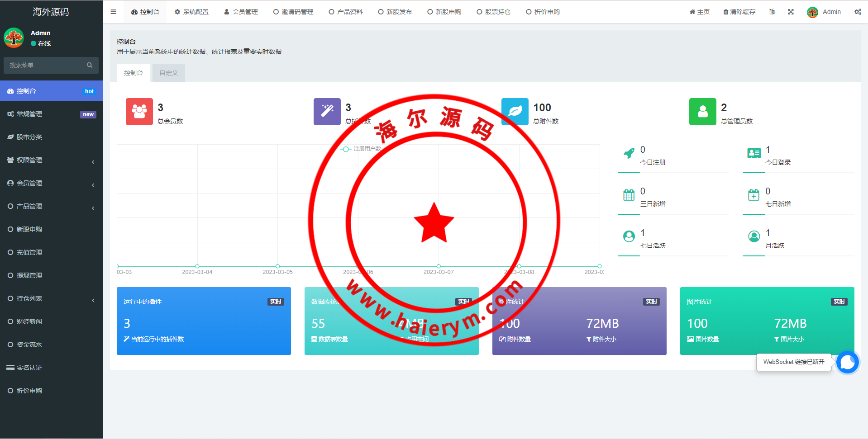Open the blue chat bubble widget
This screenshot has width=868, height=439.
coord(847,362)
